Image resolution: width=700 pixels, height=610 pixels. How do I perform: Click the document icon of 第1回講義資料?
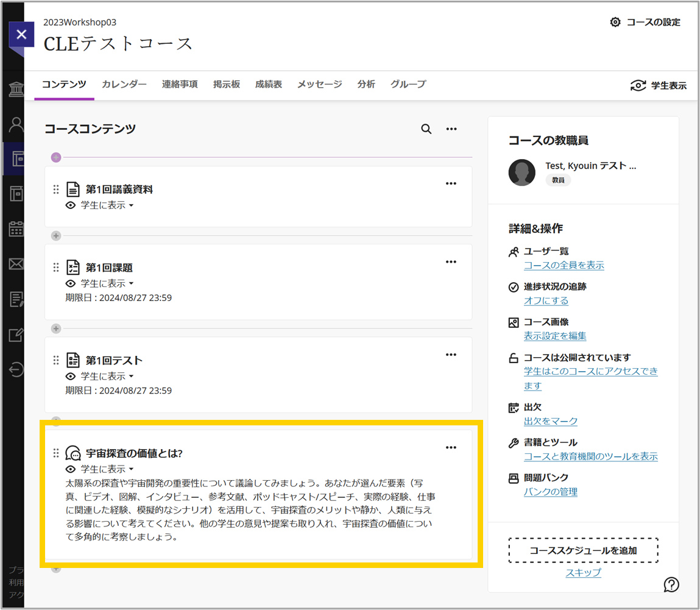click(72, 190)
